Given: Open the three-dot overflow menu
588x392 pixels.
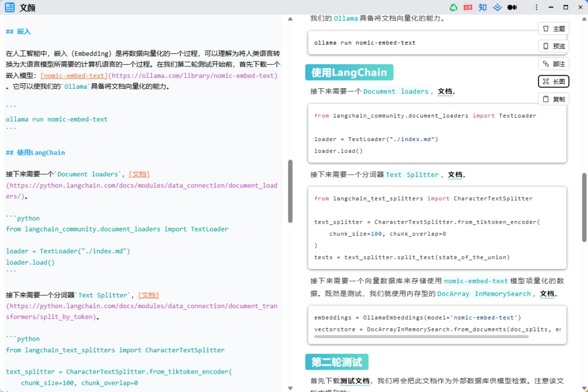Looking at the screenshot, I should (536, 7).
